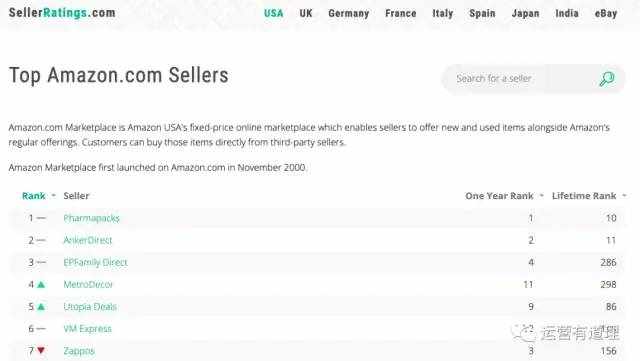Click the dash rank indicator beside VM Express

coord(41,329)
